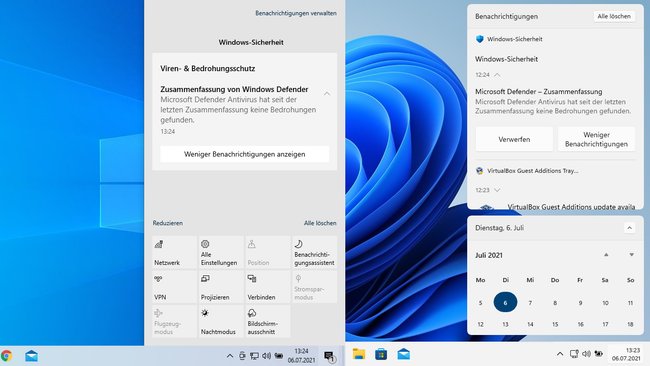
Task: Click the USB device icon in the Windows 10 tray
Action: tap(243, 356)
